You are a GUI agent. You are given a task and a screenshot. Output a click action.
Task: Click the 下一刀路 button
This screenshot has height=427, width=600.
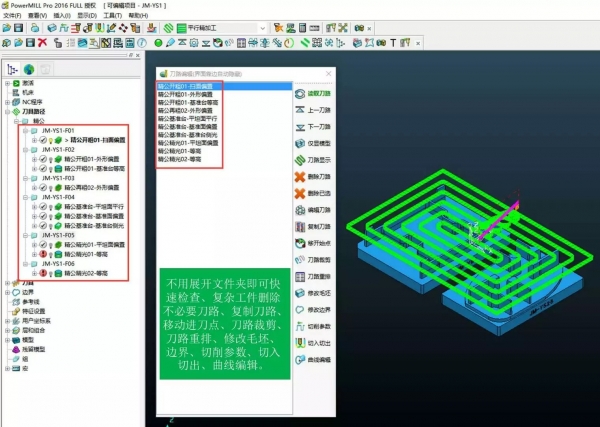pyautogui.click(x=313, y=125)
